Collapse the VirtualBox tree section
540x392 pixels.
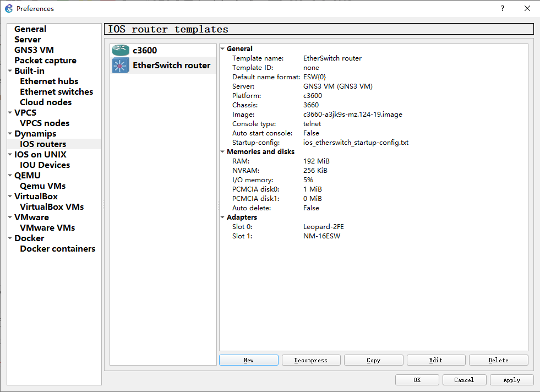(x=10, y=197)
